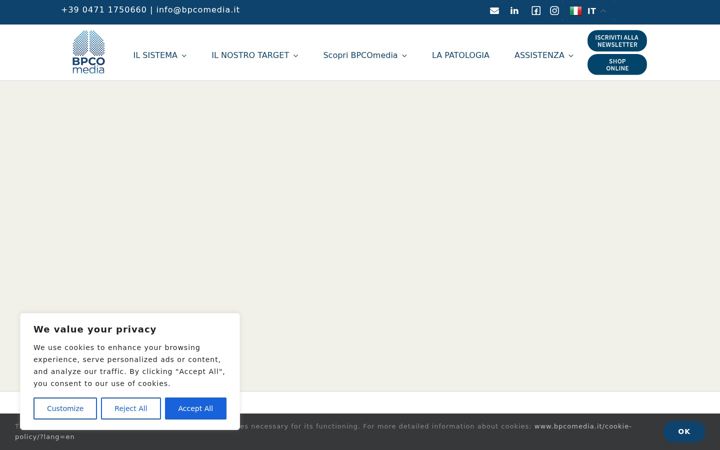The image size is (720, 450).
Task: Click the info@bpcomedia.it email address
Action: point(198,10)
